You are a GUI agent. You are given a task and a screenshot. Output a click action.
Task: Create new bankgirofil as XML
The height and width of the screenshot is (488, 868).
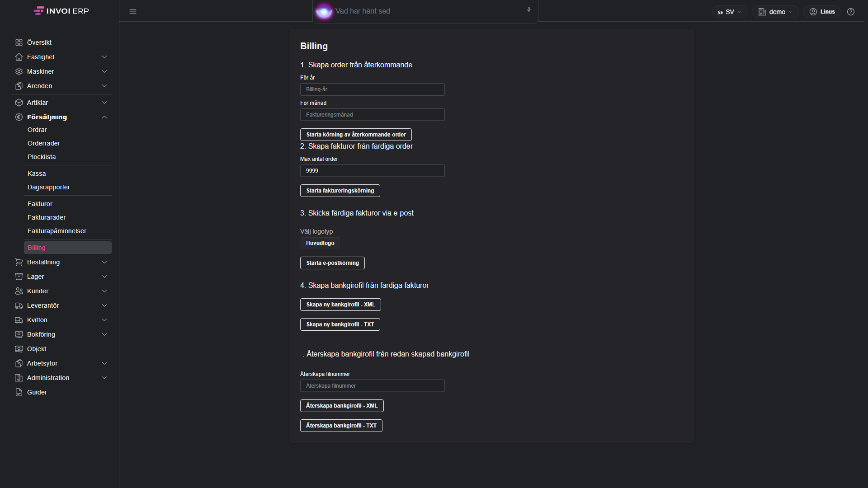(x=340, y=305)
